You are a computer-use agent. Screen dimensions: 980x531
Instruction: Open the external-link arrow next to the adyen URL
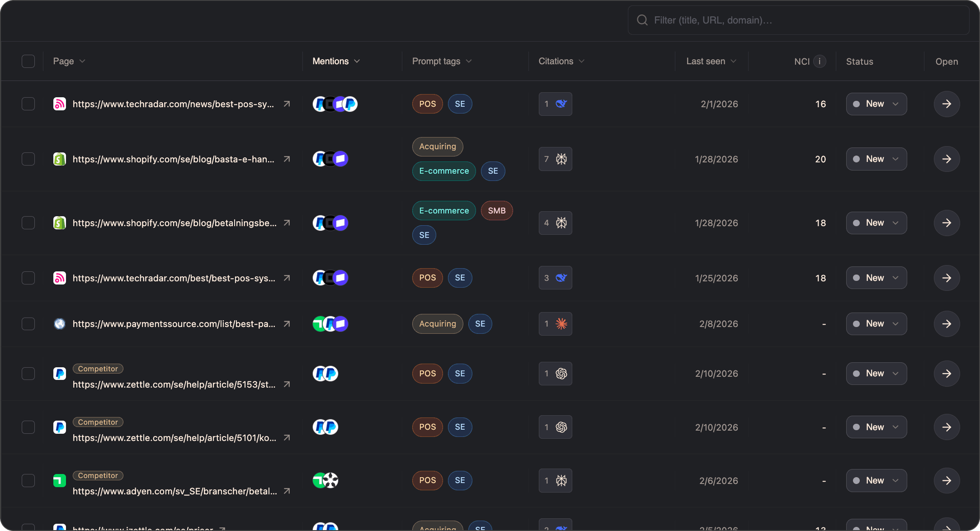pyautogui.click(x=287, y=491)
